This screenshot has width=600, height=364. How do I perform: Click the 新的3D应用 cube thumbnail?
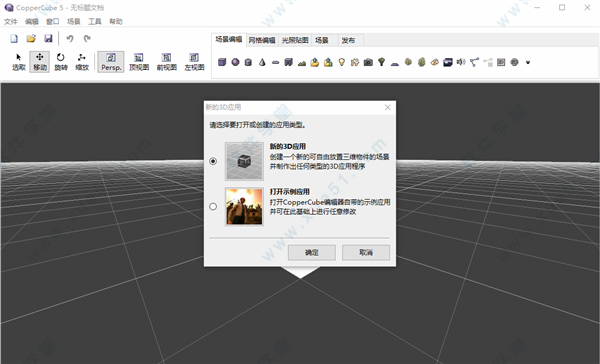[244, 161]
